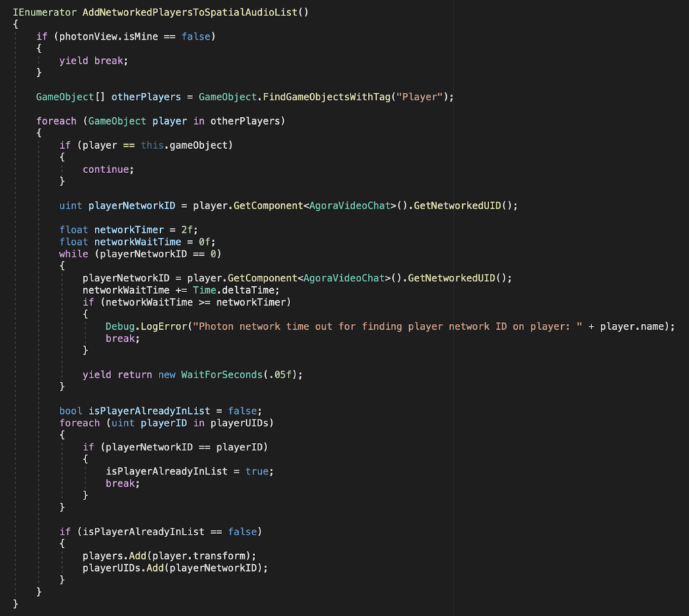Image resolution: width=689 pixels, height=616 pixels.
Task: Click the 'yield break;' statement
Action: click(94, 61)
